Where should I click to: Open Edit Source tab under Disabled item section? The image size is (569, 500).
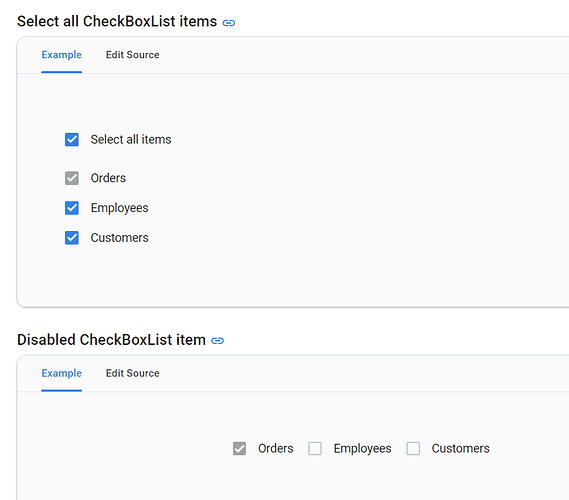pos(132,373)
